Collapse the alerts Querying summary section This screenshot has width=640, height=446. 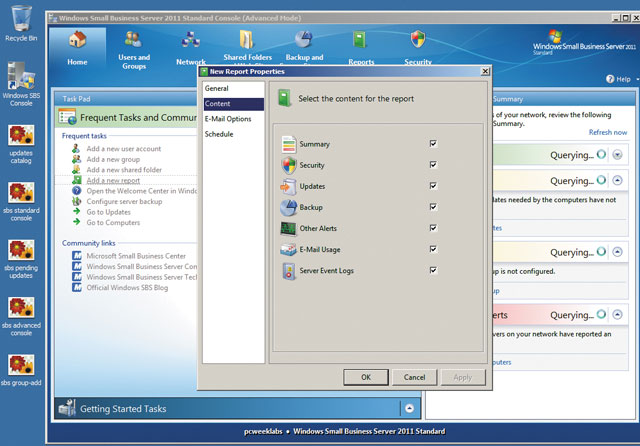tap(618, 315)
